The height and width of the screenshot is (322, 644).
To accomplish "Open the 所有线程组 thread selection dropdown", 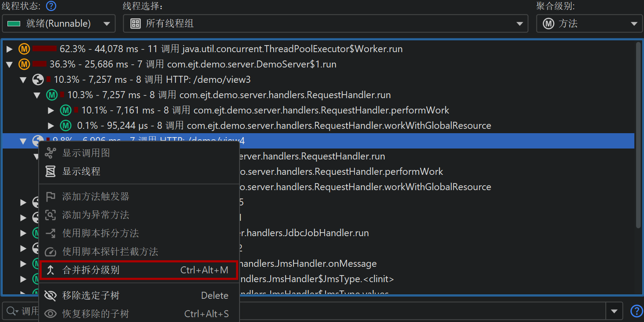I will click(x=326, y=24).
